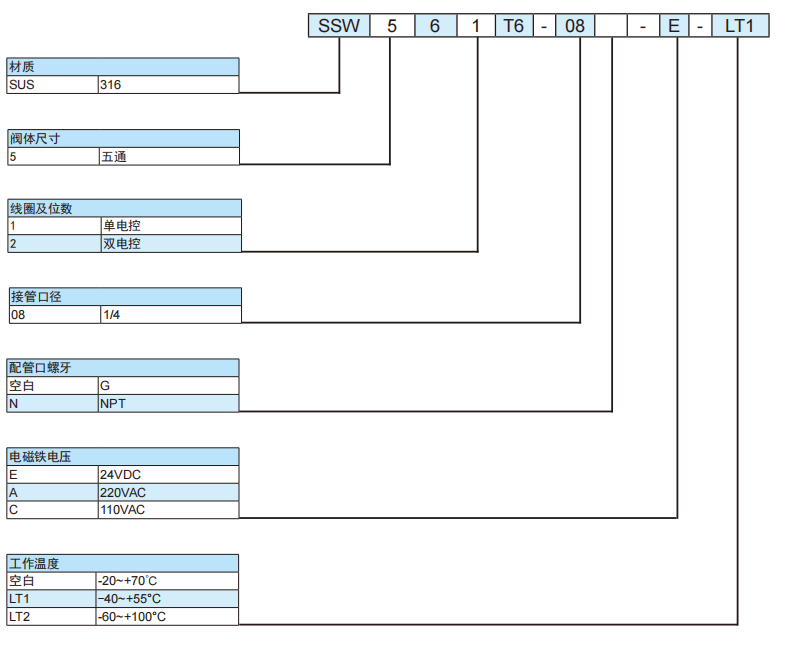Click the 配管口螺牙 header
The height and width of the screenshot is (650, 791).
pos(123,368)
